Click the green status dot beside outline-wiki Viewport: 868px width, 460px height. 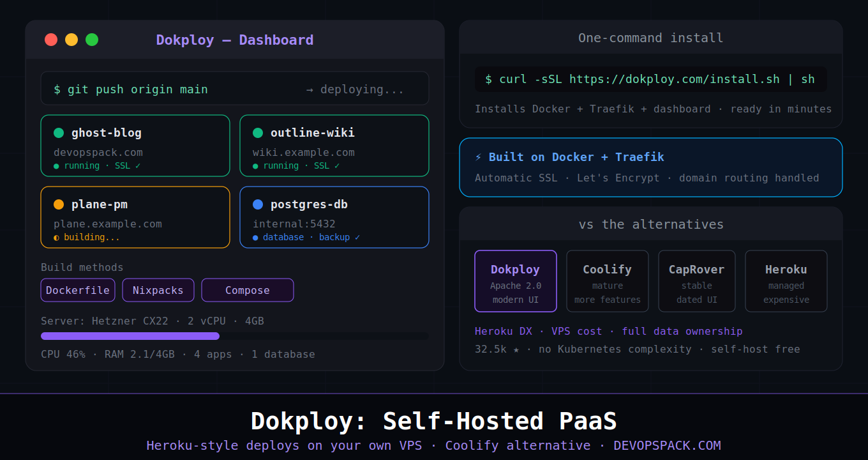coord(258,133)
